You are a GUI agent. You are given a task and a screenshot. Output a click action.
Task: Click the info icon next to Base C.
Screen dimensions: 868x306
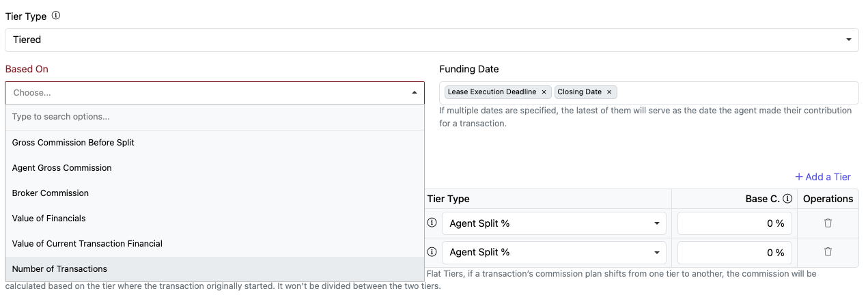tap(787, 199)
